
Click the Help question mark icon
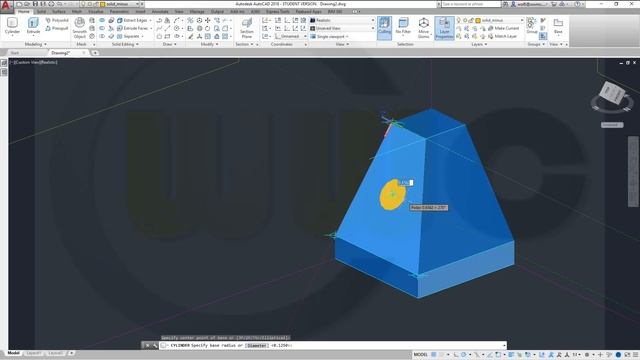[x=577, y=4]
